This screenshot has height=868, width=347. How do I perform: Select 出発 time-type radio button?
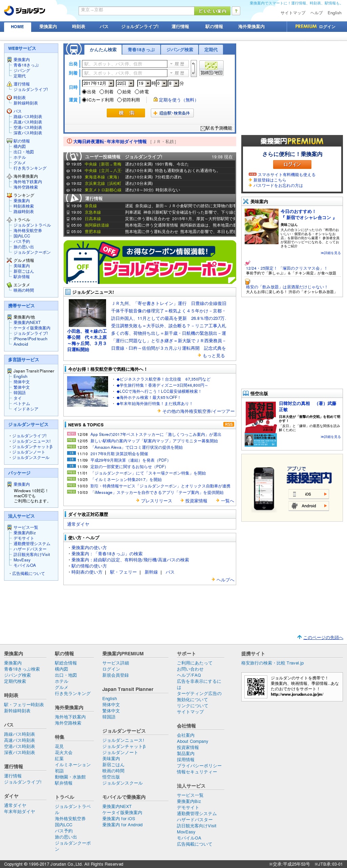tap(84, 92)
